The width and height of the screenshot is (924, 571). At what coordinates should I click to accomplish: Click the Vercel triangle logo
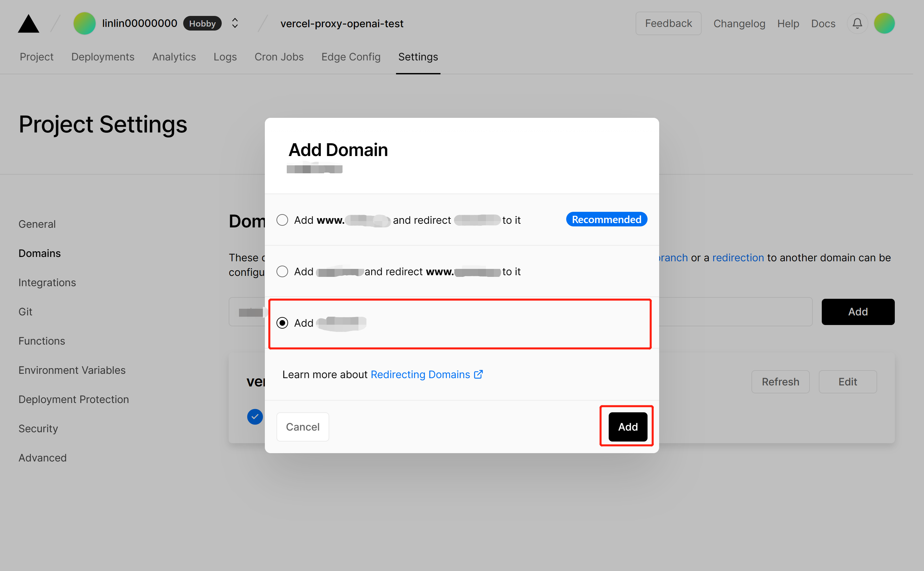[28, 24]
